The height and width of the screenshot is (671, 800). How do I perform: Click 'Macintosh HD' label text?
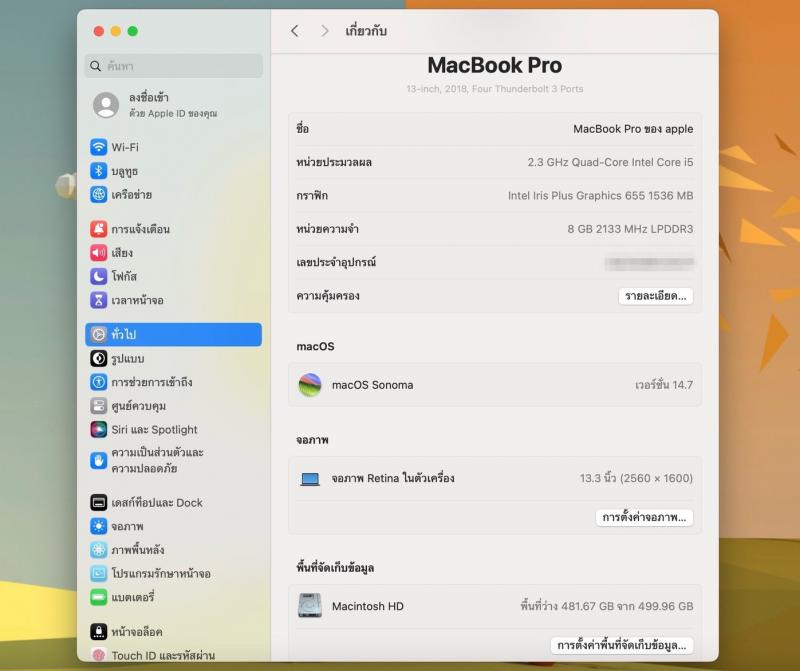pyautogui.click(x=367, y=606)
